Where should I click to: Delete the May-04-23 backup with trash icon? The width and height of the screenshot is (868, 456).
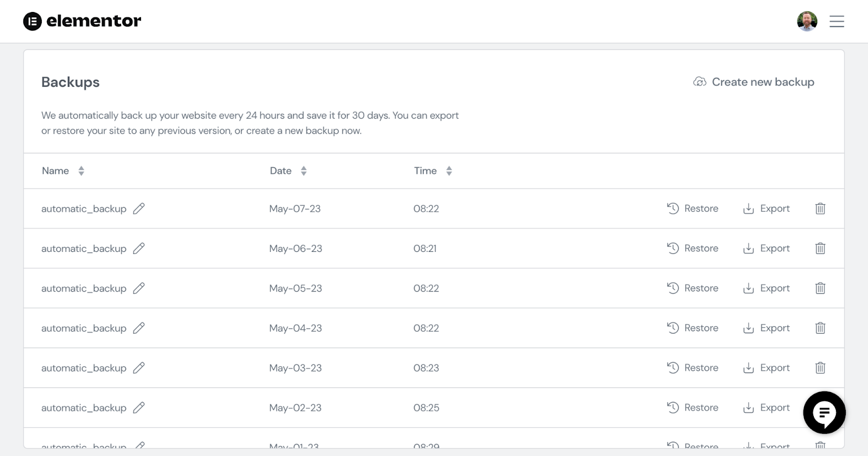820,328
